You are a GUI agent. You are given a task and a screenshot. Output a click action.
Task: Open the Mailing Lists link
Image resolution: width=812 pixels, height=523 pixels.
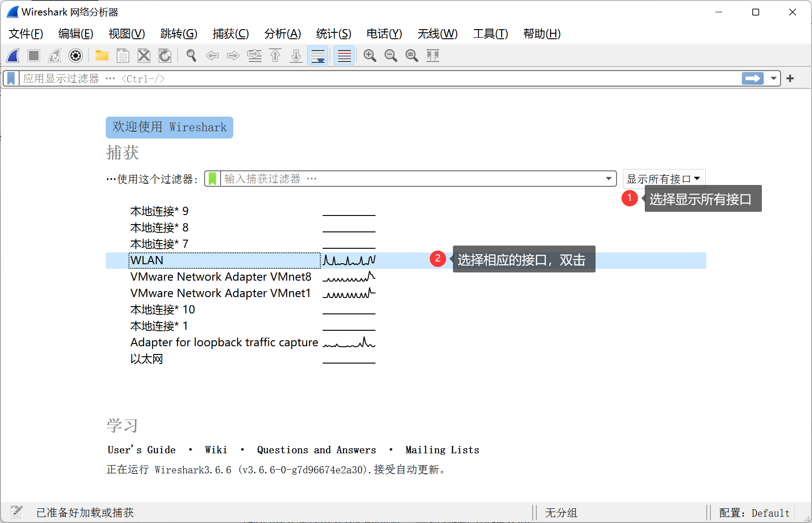[x=442, y=450]
